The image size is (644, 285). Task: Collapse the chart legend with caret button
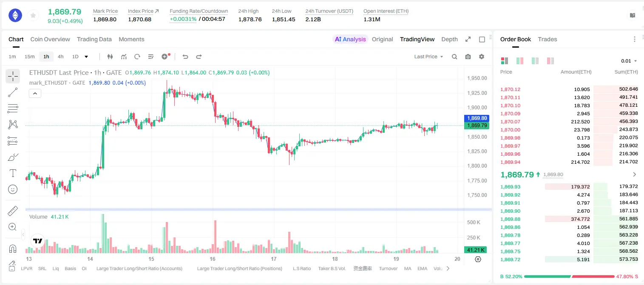coord(35,94)
